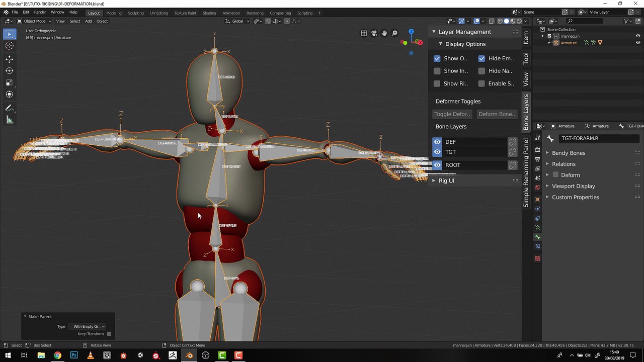Switch to the Sculpting workspace tab

135,13
